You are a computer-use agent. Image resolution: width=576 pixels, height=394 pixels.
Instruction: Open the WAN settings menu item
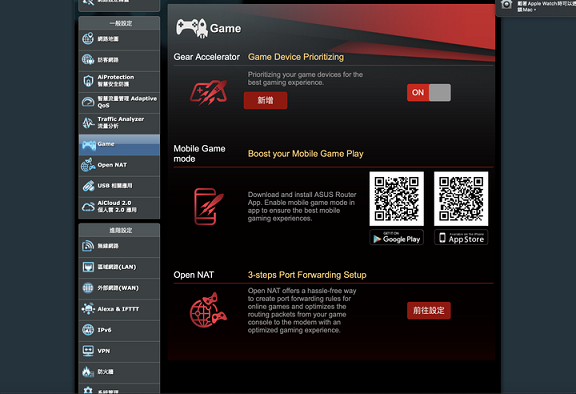click(119, 288)
